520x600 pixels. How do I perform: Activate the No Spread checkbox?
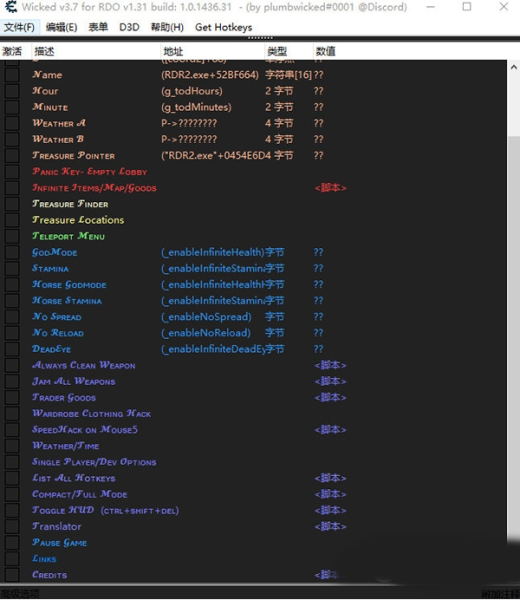[12, 317]
